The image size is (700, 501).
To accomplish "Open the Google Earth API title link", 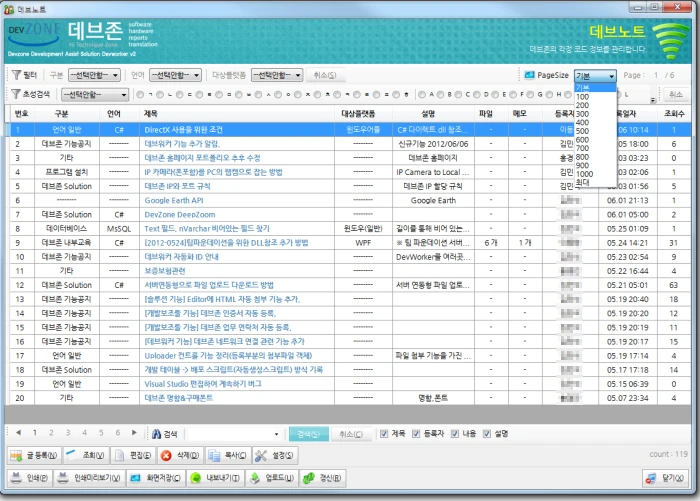I will click(174, 200).
